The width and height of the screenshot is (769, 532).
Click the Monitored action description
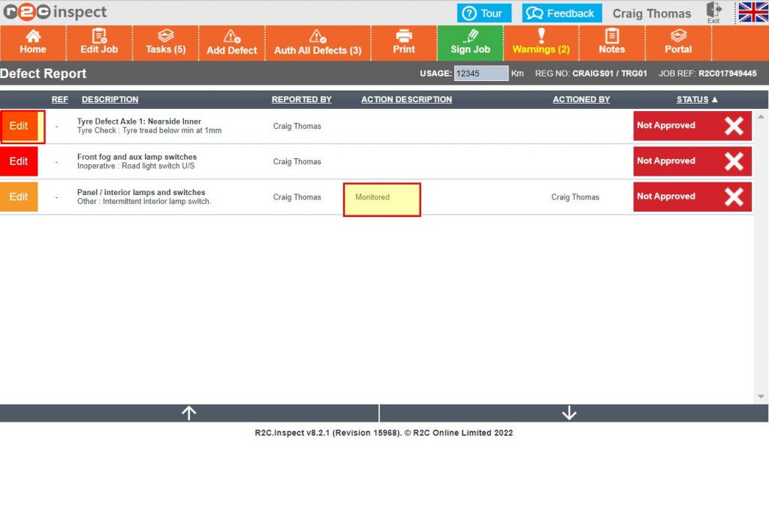[381, 197]
